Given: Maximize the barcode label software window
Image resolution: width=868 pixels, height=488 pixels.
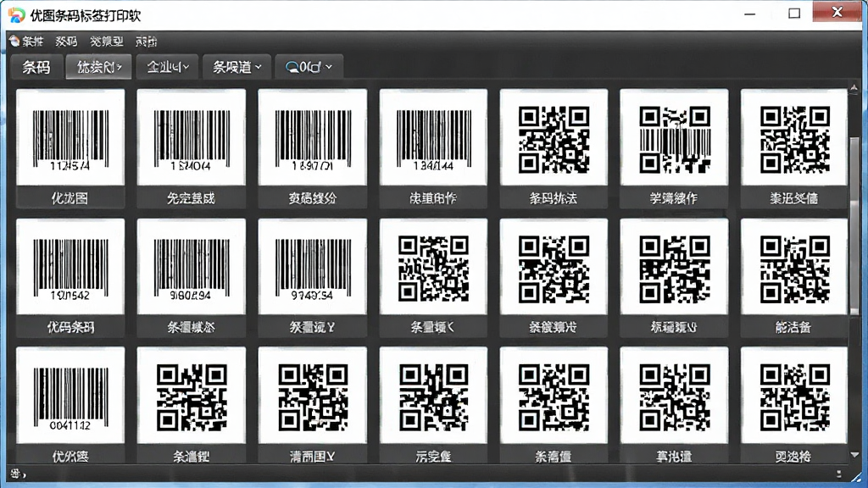Looking at the screenshot, I should pyautogui.click(x=794, y=14).
